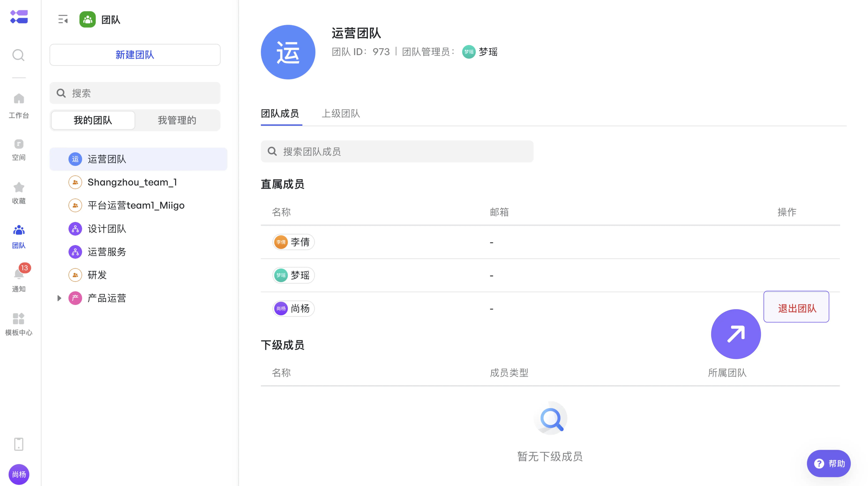868x486 pixels.
Task: Switch to 我管理的 segment
Action: tap(177, 120)
